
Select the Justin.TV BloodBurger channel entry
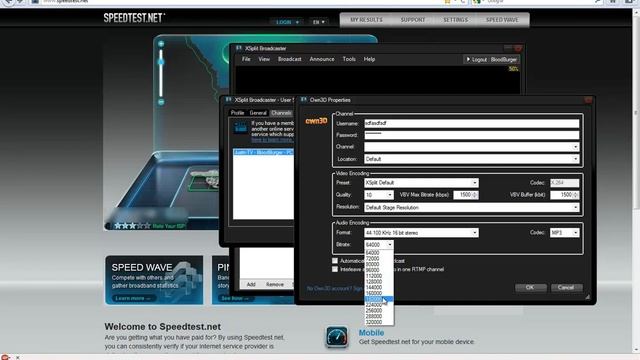[263, 152]
